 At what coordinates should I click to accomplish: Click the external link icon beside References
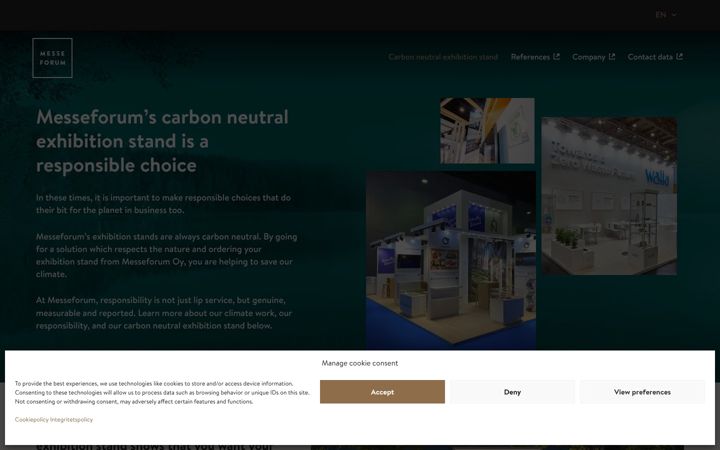[x=556, y=56]
